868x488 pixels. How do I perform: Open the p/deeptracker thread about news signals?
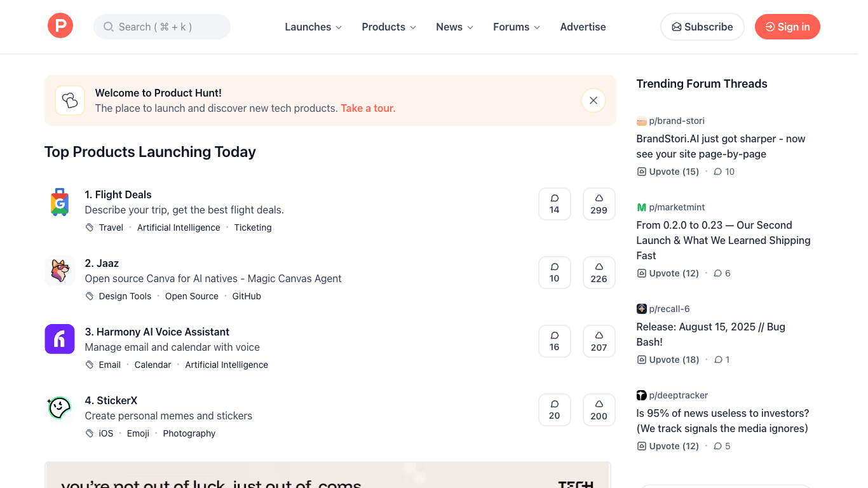(x=722, y=421)
